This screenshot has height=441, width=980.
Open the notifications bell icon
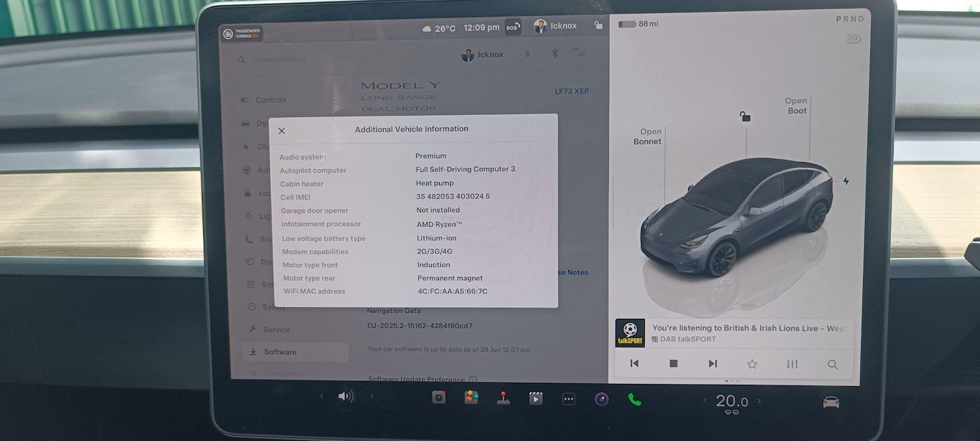[x=527, y=54]
